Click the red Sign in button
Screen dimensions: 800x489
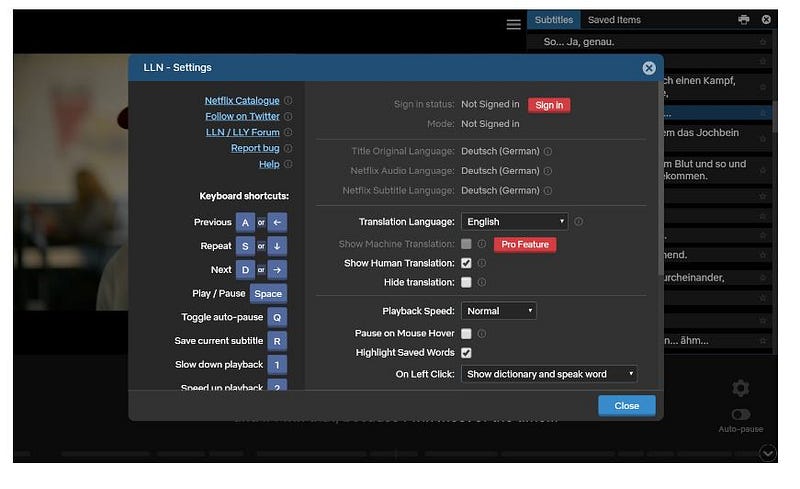click(549, 105)
